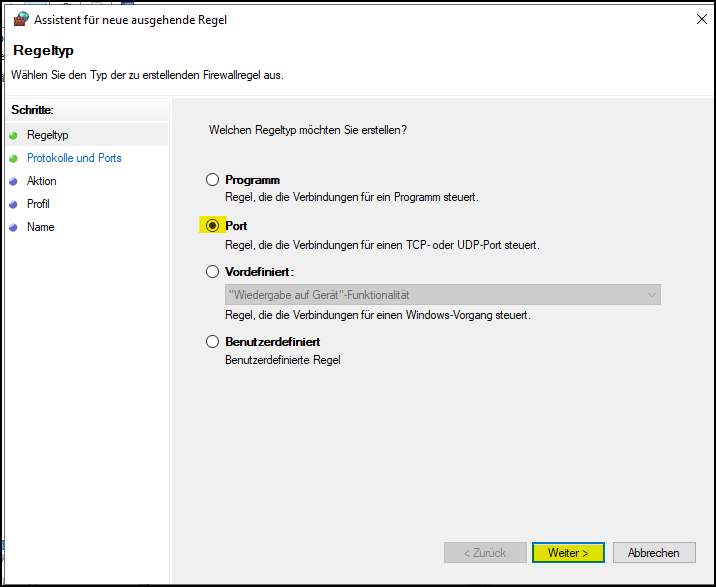The width and height of the screenshot is (716, 587).
Task: Click the disabled Zurück button
Action: 484,553
